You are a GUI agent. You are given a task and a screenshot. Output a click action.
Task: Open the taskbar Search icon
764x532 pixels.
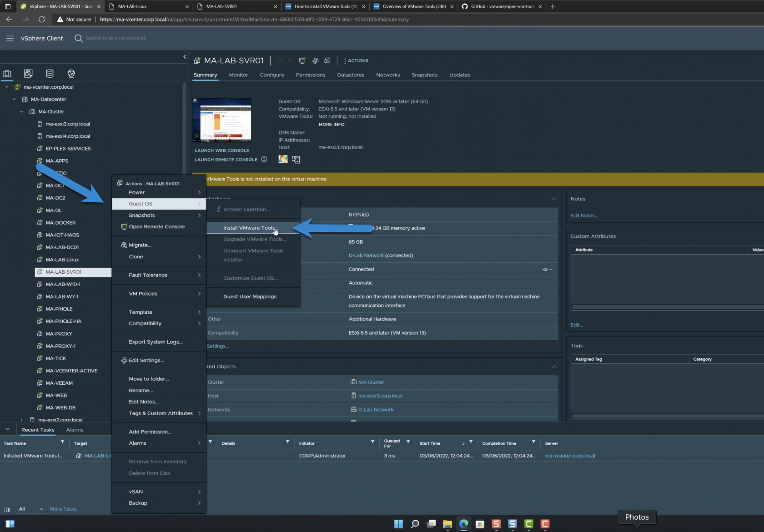coord(415,524)
